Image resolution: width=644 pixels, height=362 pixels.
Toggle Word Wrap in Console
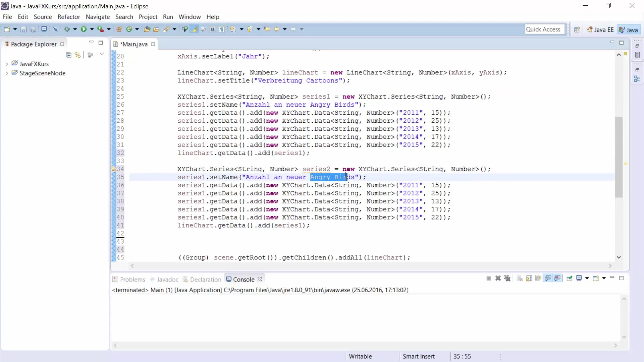click(538, 278)
